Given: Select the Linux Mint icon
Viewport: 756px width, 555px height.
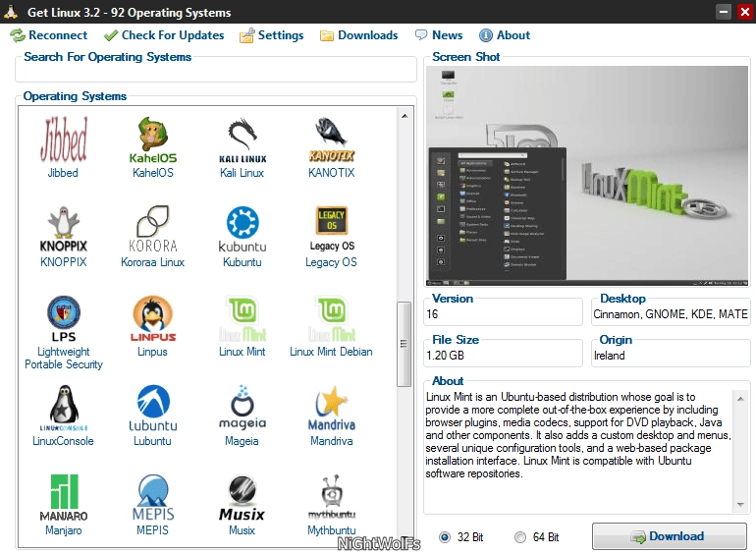Looking at the screenshot, I should (x=243, y=318).
